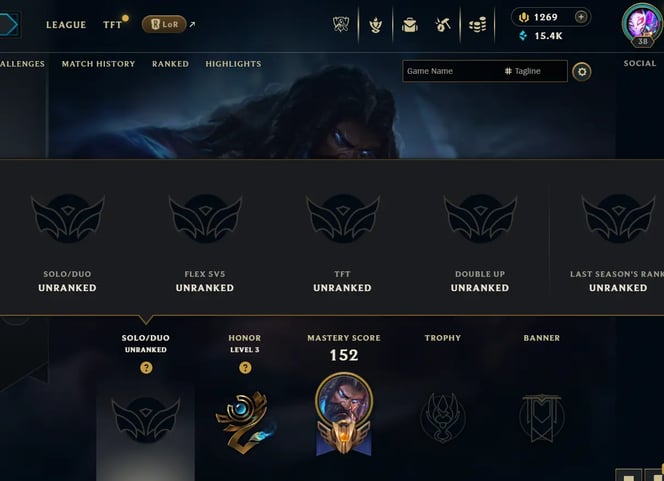Click the Solo/Duo question mark help icon
The height and width of the screenshot is (481, 664).
(146, 368)
